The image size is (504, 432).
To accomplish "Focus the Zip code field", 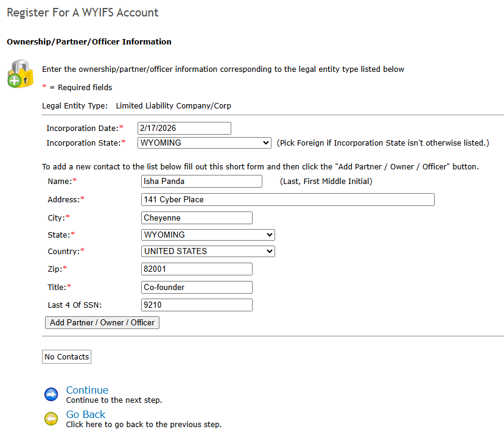I will [x=196, y=269].
